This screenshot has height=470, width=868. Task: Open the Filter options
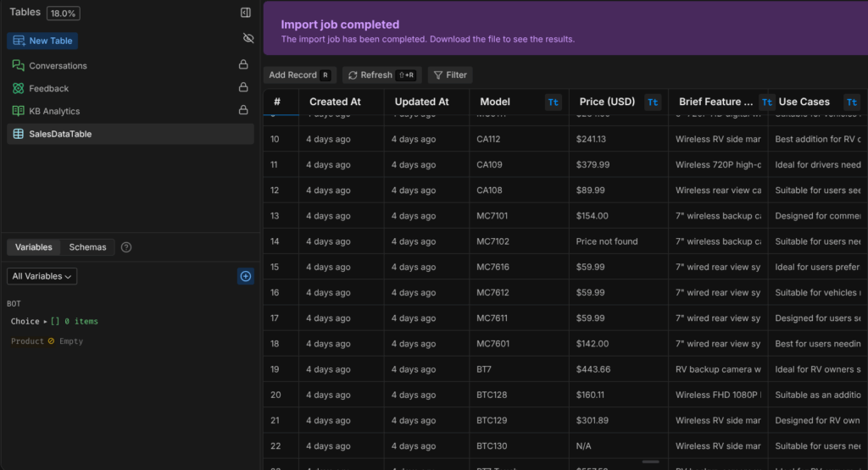tap(450, 75)
